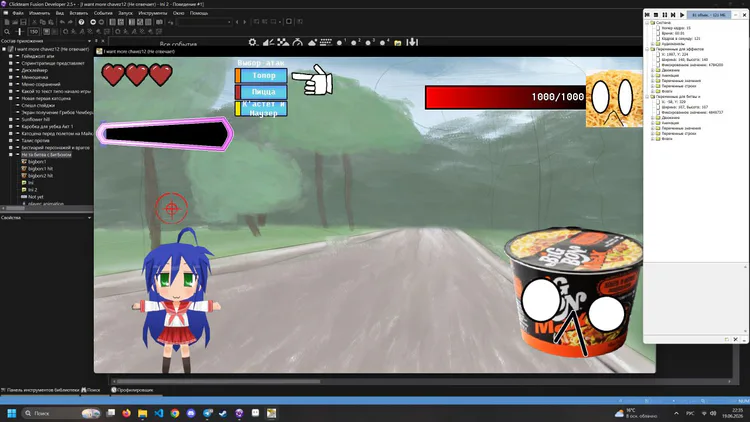
Task: Collapse Переменные для эффектов node in debugger
Action: click(647, 49)
